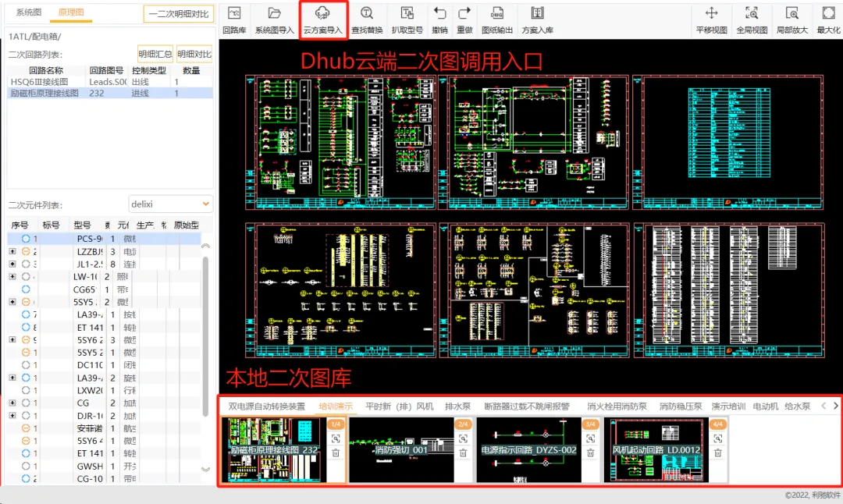Click the status circle in the DC110 row
The height and width of the screenshot is (504, 843).
pyautogui.click(x=26, y=365)
